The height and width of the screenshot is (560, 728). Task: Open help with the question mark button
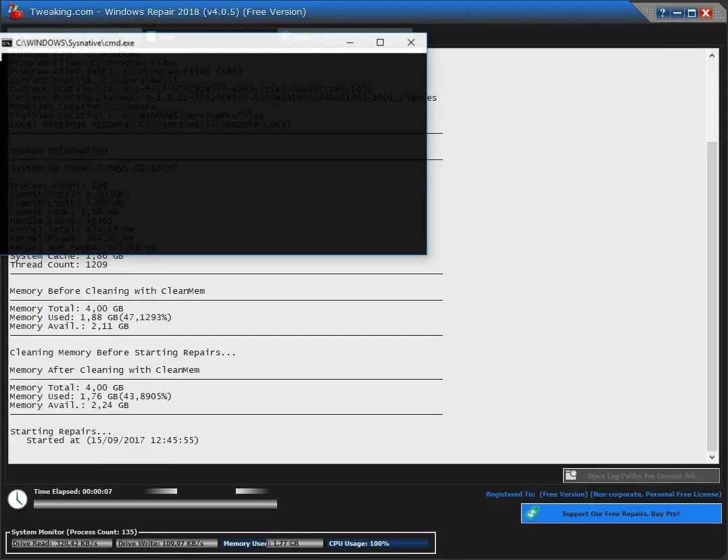[x=662, y=13]
